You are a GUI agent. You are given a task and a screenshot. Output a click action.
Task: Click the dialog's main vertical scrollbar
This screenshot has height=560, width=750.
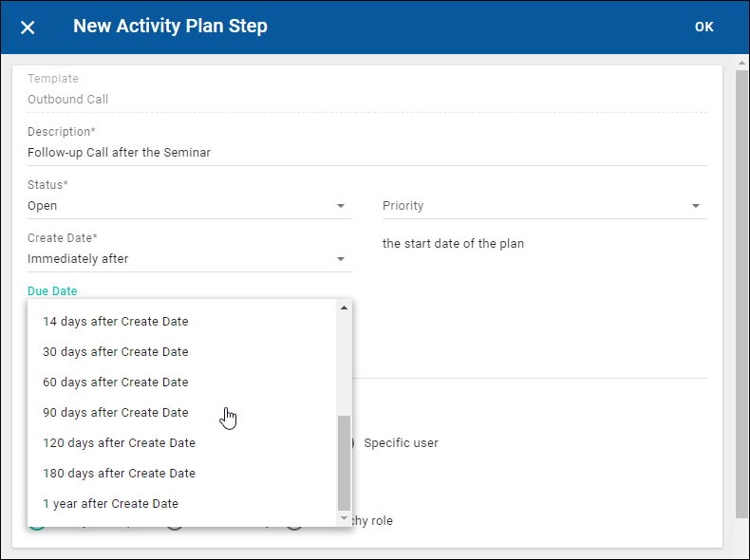[741, 285]
